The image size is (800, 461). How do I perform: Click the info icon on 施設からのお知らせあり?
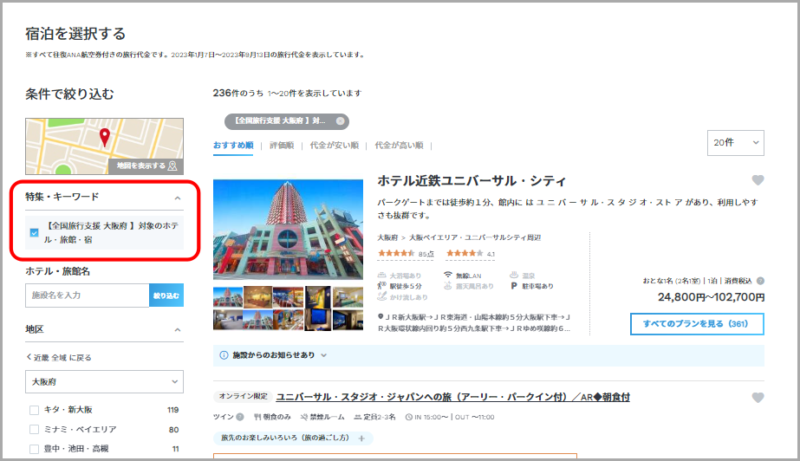click(x=223, y=355)
